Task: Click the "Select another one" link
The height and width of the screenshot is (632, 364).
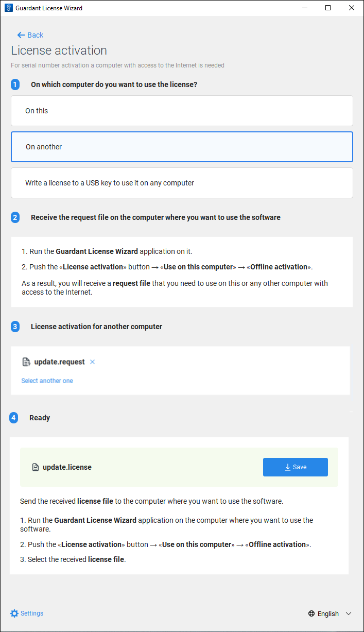Action: click(x=47, y=381)
